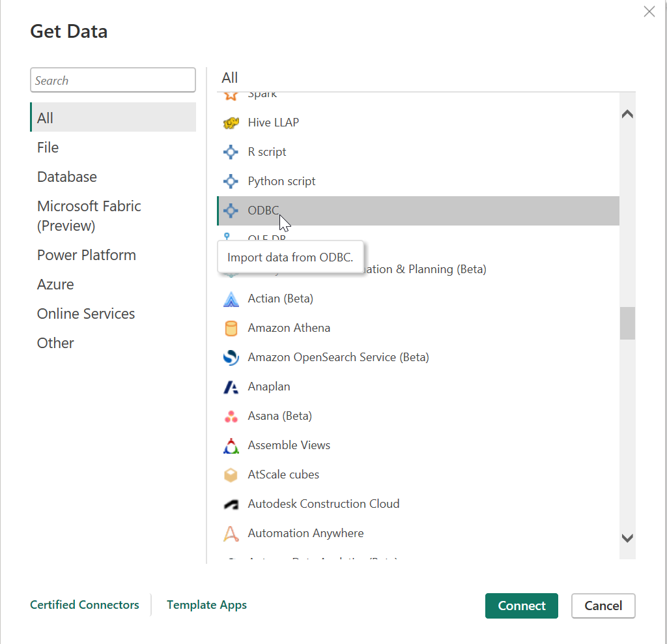The width and height of the screenshot is (667, 644).
Task: Click the R script connector icon
Action: pos(231,152)
